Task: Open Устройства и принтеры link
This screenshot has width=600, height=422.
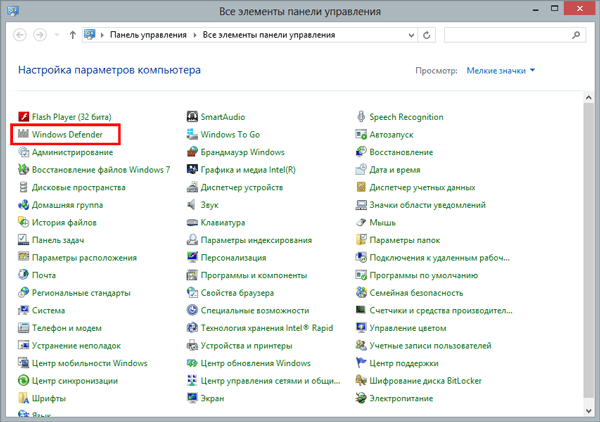Action: click(x=246, y=345)
